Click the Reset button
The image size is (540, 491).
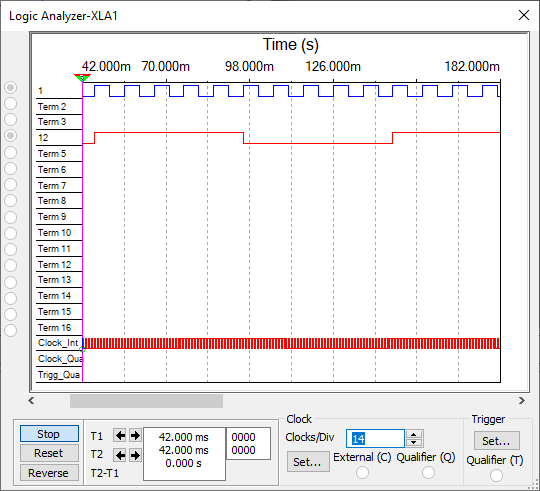coord(49,453)
